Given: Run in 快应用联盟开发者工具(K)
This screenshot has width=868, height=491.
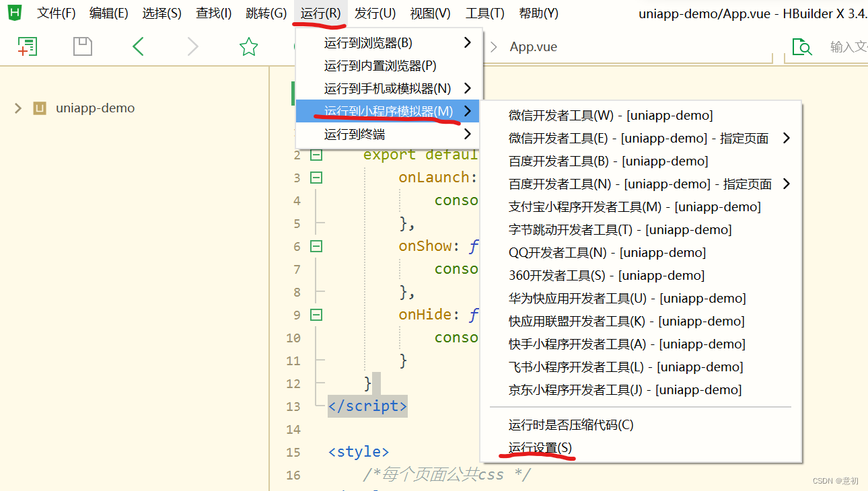Looking at the screenshot, I should click(x=641, y=322).
